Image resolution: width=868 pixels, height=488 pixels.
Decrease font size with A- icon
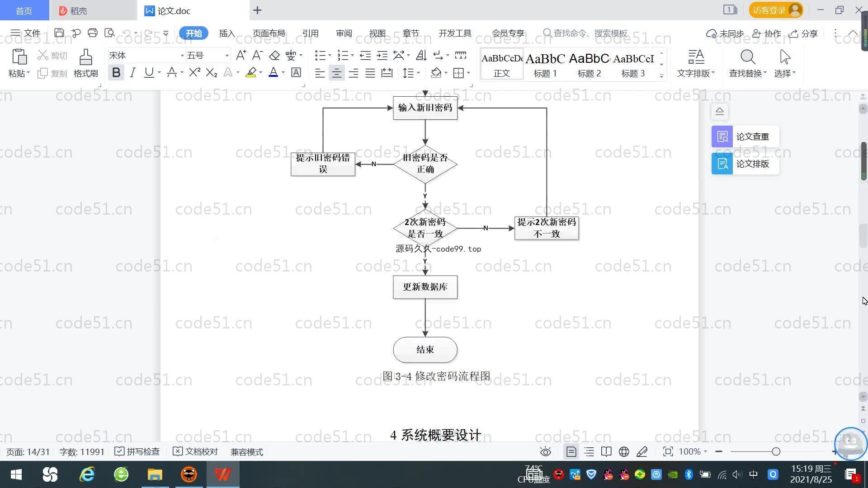click(x=257, y=55)
